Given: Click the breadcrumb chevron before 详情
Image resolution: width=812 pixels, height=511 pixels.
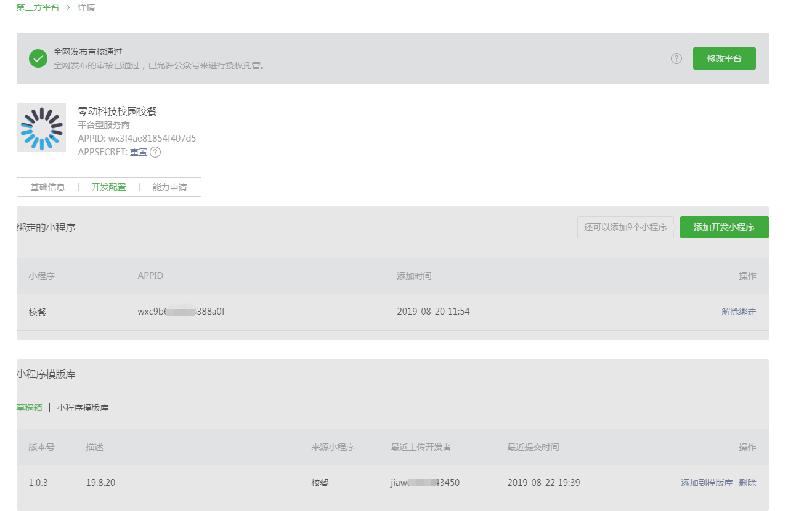Looking at the screenshot, I should click(68, 8).
